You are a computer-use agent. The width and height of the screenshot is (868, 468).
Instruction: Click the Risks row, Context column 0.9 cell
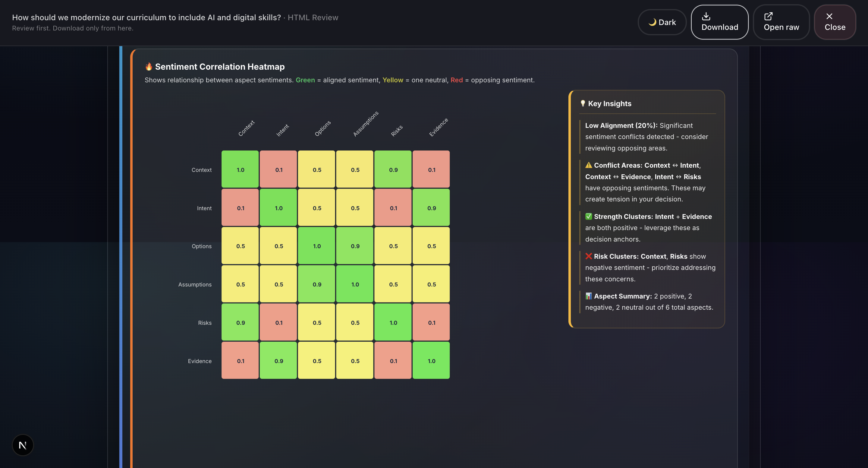pos(240,322)
